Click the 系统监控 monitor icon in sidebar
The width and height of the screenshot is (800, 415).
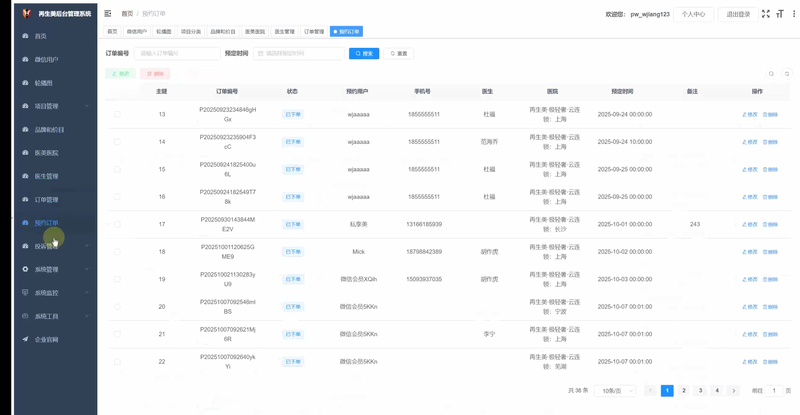[x=25, y=293]
